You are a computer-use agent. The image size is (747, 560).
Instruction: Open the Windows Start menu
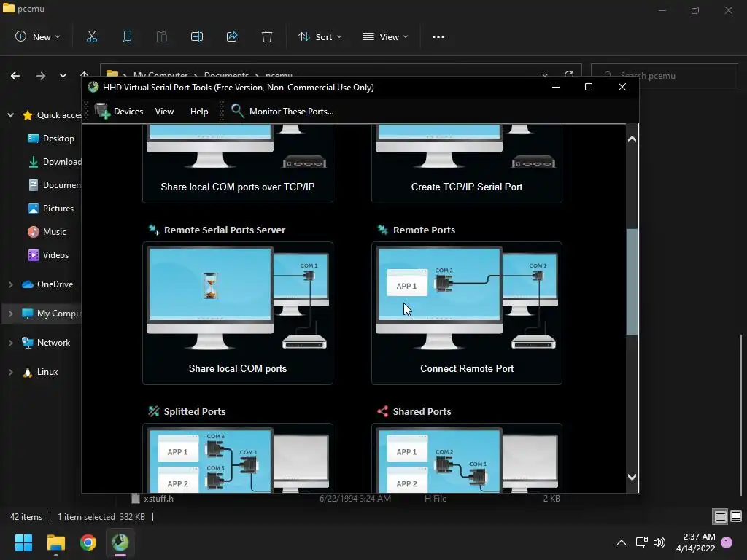pos(23,542)
